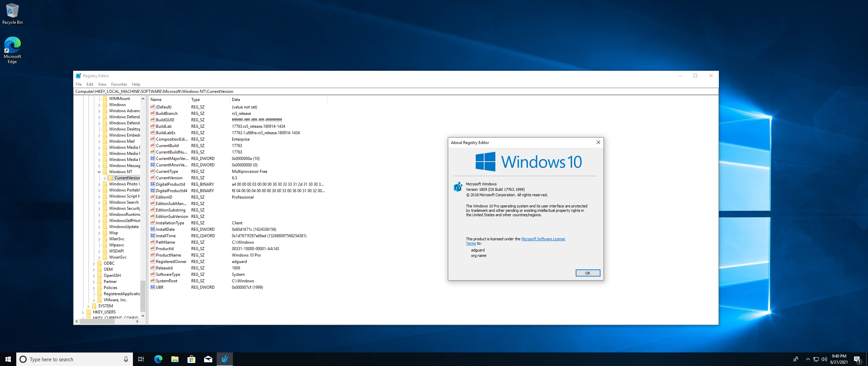This screenshot has width=868, height=366.
Task: Select the OEM key in tree
Action: tap(108, 269)
